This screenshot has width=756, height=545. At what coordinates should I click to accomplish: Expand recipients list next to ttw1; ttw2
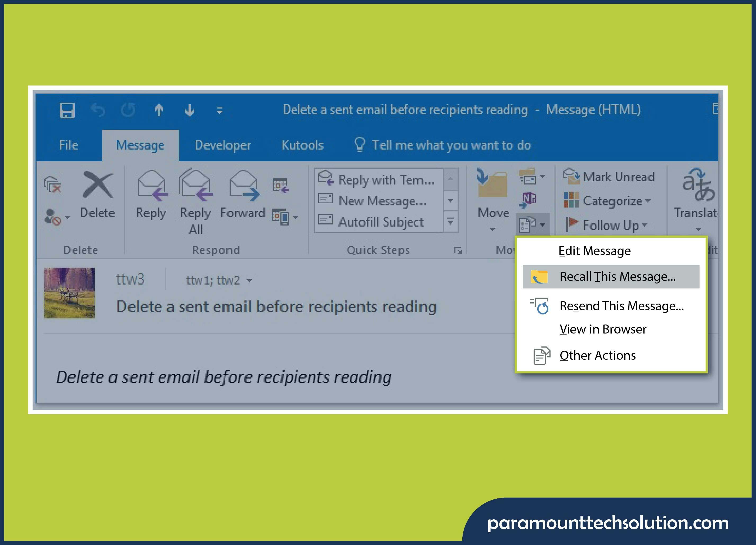pos(249,281)
